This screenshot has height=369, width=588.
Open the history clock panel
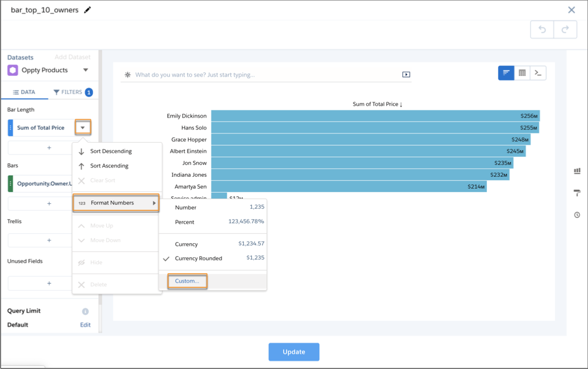(577, 215)
